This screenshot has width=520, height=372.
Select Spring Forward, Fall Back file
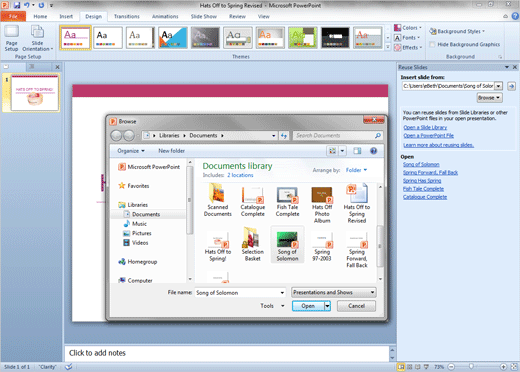click(357, 249)
